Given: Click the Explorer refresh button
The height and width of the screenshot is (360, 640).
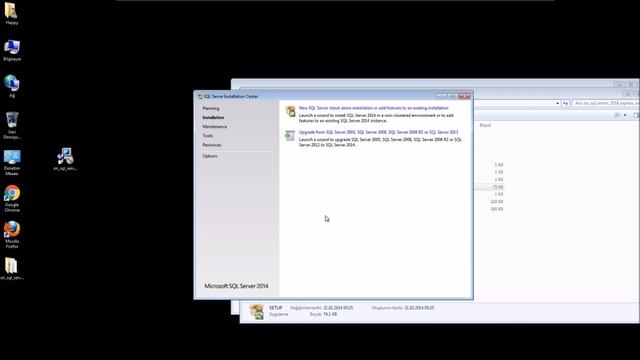Looking at the screenshot, I should 565,103.
